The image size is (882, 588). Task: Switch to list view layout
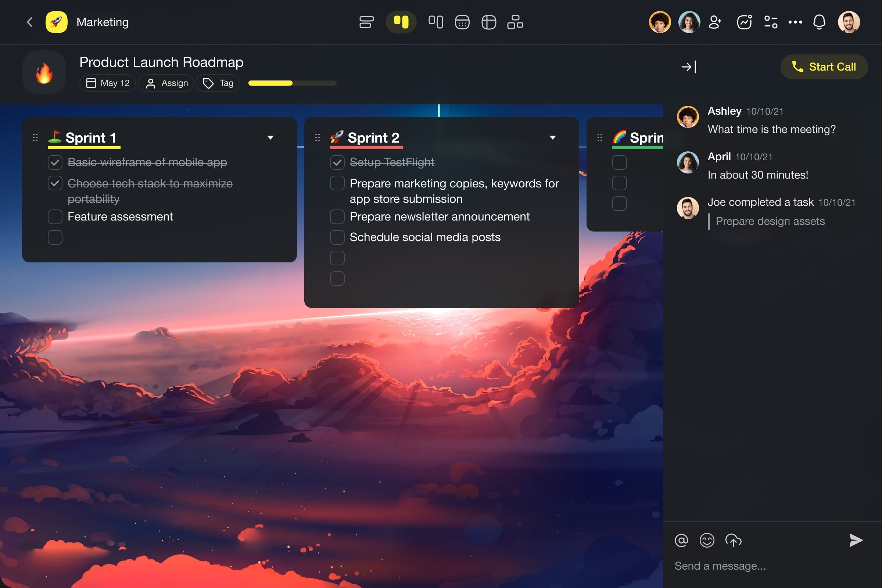coord(366,22)
